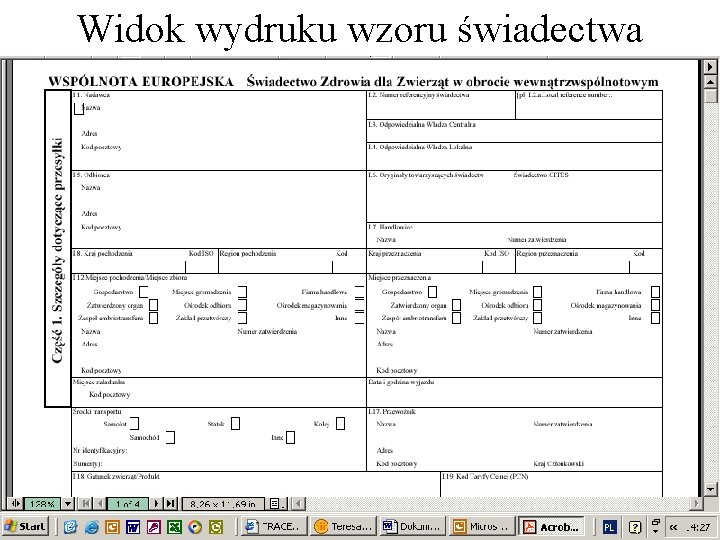Launch Access from the quick launch bar
Image resolution: width=720 pixels, height=540 pixels.
153,527
